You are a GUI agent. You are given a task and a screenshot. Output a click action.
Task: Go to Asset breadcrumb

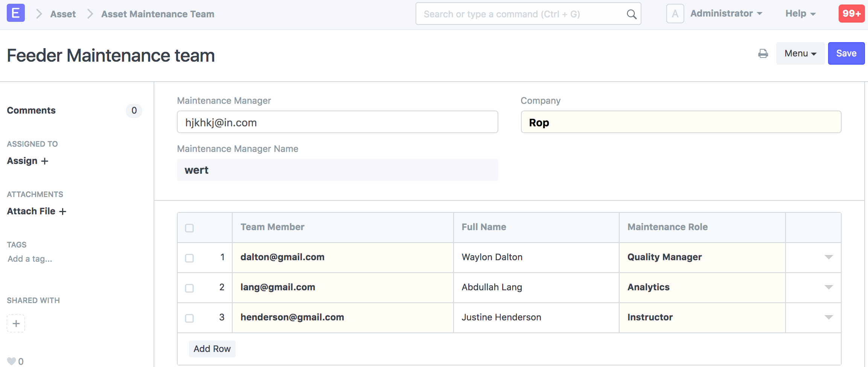point(63,14)
